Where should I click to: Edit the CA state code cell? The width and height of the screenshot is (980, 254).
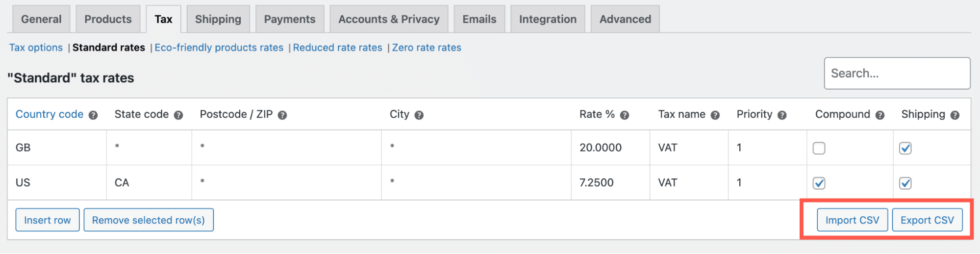[x=149, y=182]
